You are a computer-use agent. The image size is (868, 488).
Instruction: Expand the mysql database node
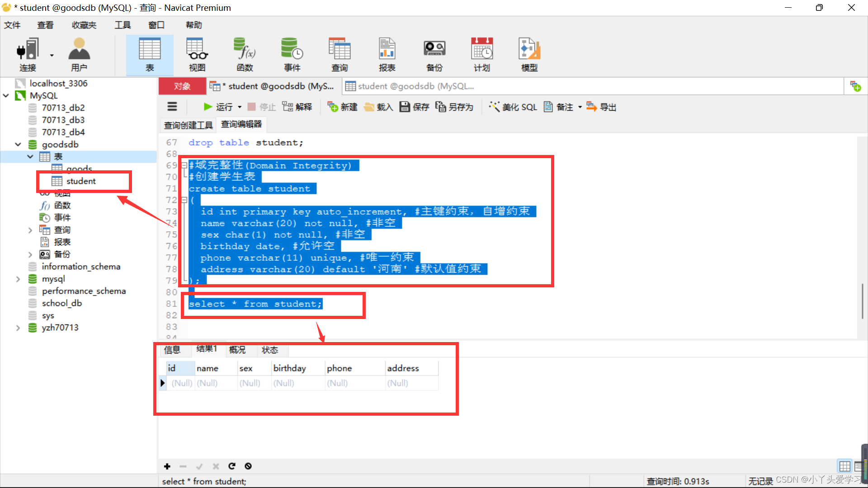coord(18,279)
